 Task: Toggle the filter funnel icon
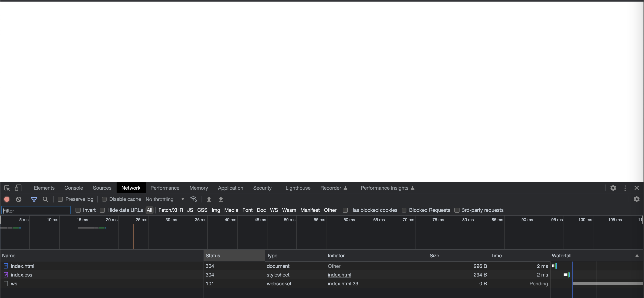[x=34, y=199]
